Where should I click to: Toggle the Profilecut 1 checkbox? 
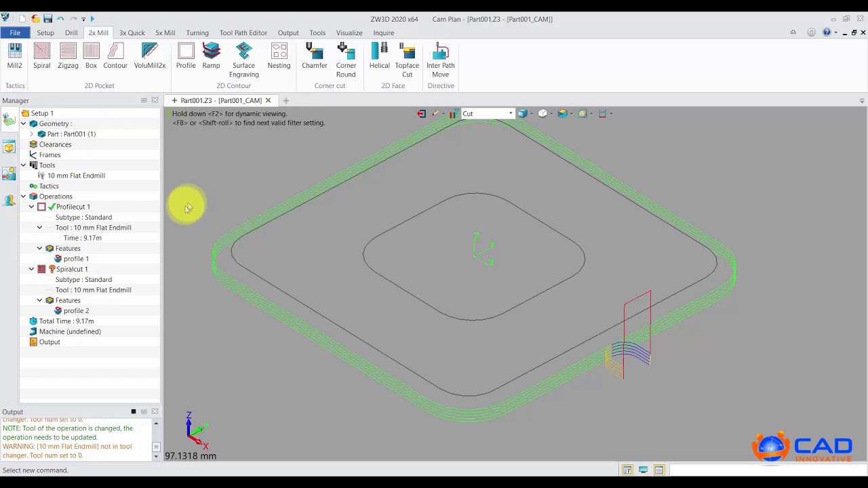coord(41,207)
